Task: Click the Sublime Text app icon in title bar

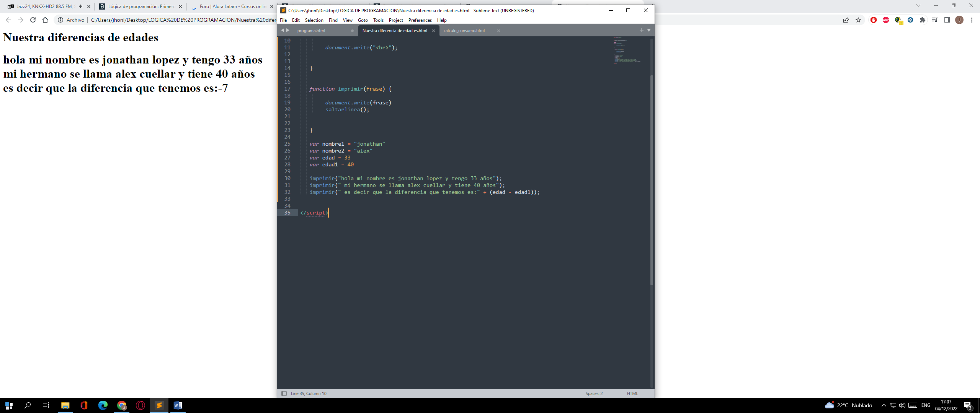Action: coord(283,10)
